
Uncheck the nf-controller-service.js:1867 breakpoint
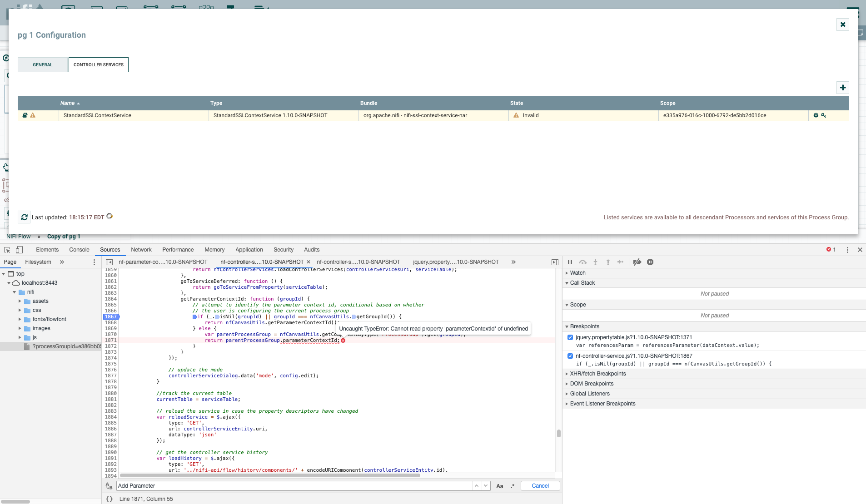pos(570,356)
